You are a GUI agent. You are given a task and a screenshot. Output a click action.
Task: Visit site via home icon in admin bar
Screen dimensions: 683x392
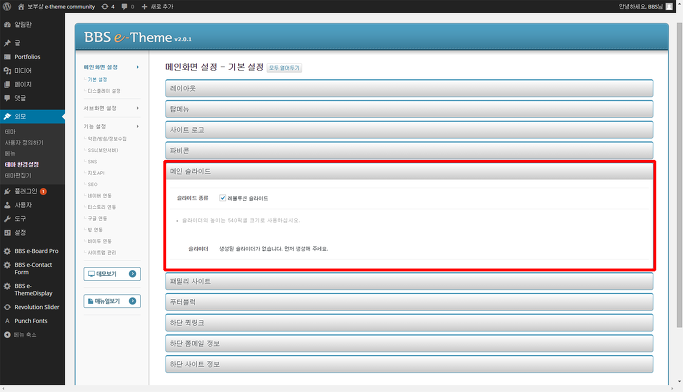[21, 7]
